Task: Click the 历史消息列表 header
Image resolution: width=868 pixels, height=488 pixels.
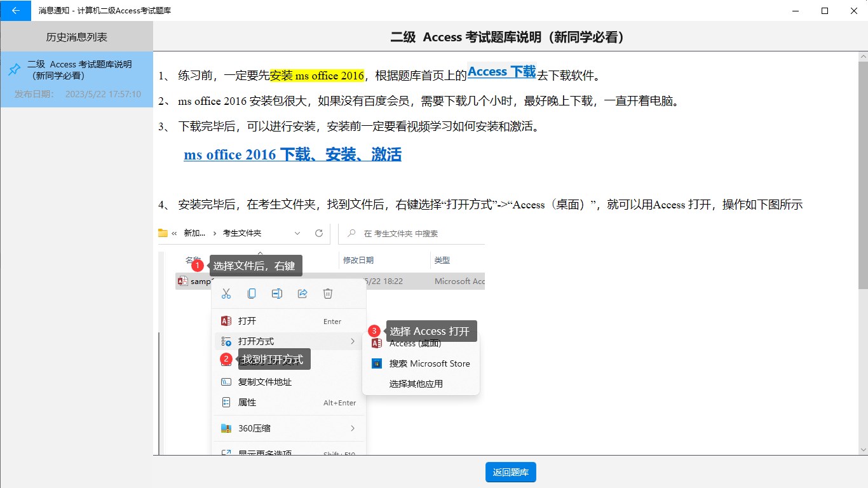Action: click(76, 37)
